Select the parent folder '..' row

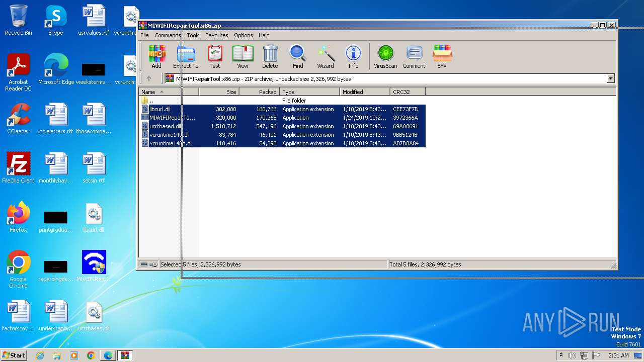click(x=282, y=101)
